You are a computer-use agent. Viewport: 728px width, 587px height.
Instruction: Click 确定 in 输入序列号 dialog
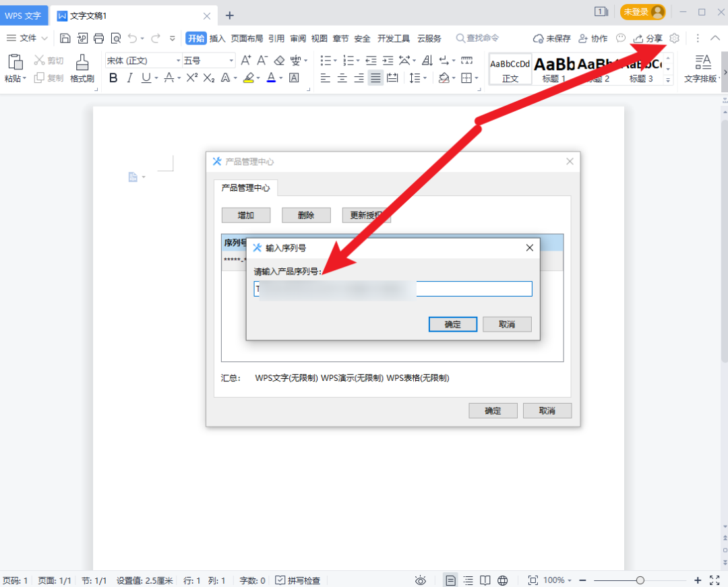click(x=453, y=324)
